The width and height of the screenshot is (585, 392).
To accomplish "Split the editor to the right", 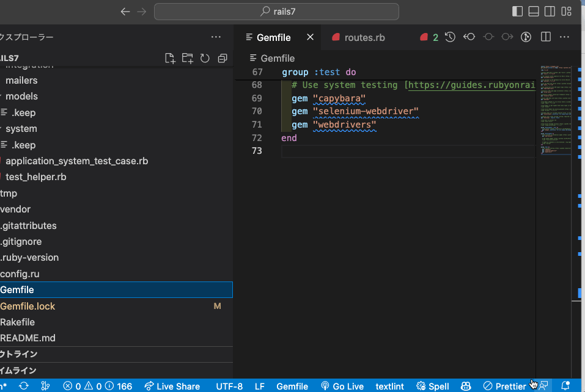I will pyautogui.click(x=546, y=37).
